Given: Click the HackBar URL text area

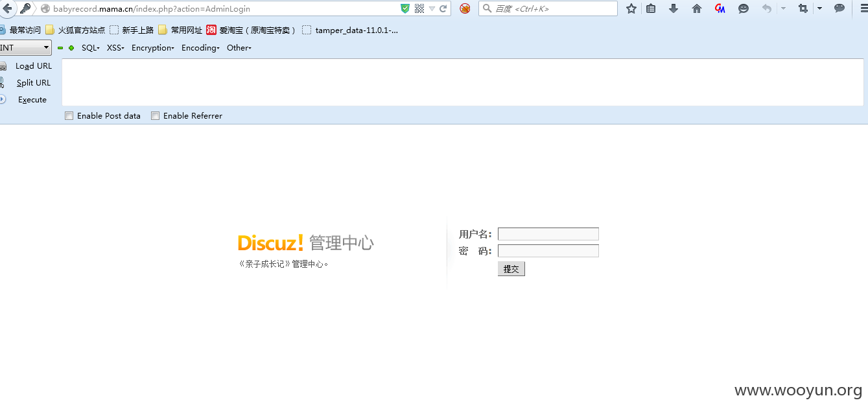Looking at the screenshot, I should tap(463, 82).
